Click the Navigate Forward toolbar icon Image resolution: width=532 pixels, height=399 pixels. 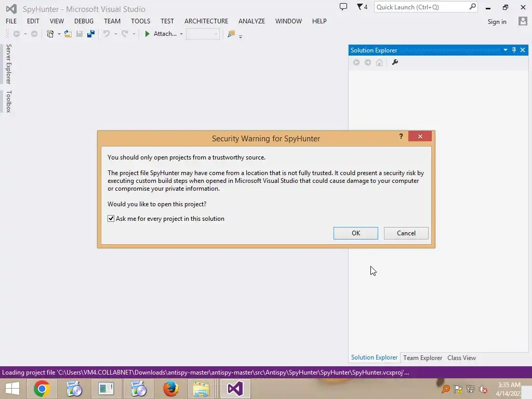tap(34, 34)
